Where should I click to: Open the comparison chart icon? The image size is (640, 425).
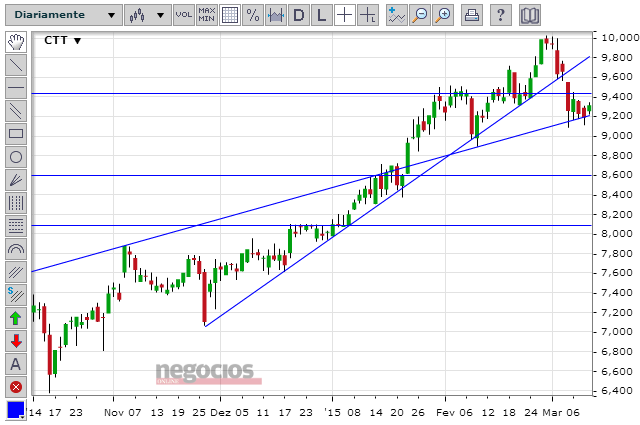click(x=276, y=15)
